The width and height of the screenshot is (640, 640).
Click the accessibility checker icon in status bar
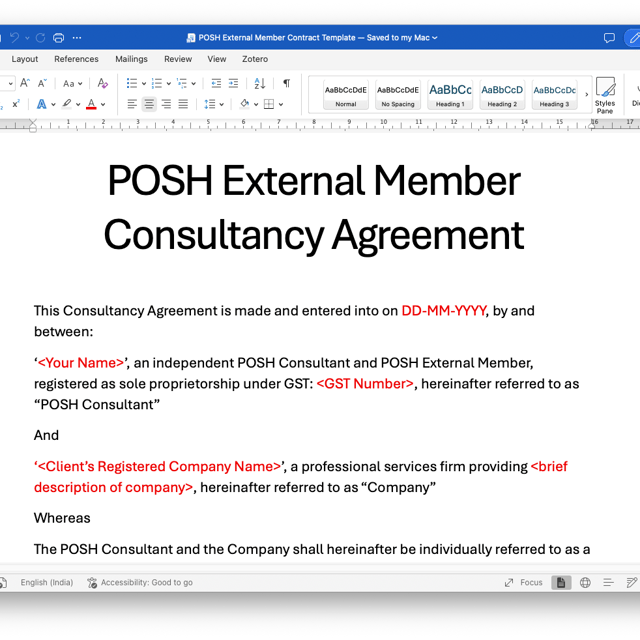pyautogui.click(x=92, y=582)
